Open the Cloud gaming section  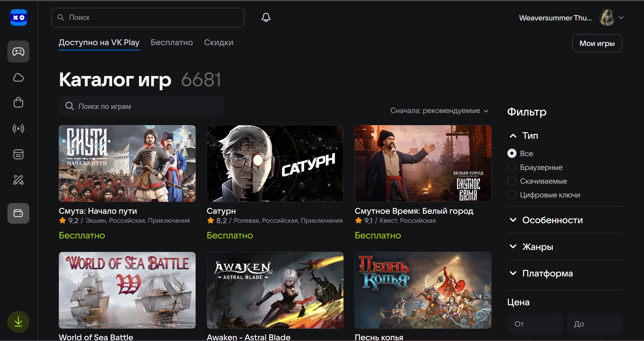(x=18, y=77)
